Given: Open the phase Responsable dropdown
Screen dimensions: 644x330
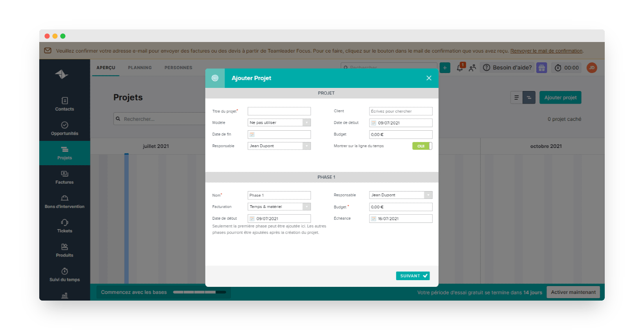Looking at the screenshot, I should [401, 195].
